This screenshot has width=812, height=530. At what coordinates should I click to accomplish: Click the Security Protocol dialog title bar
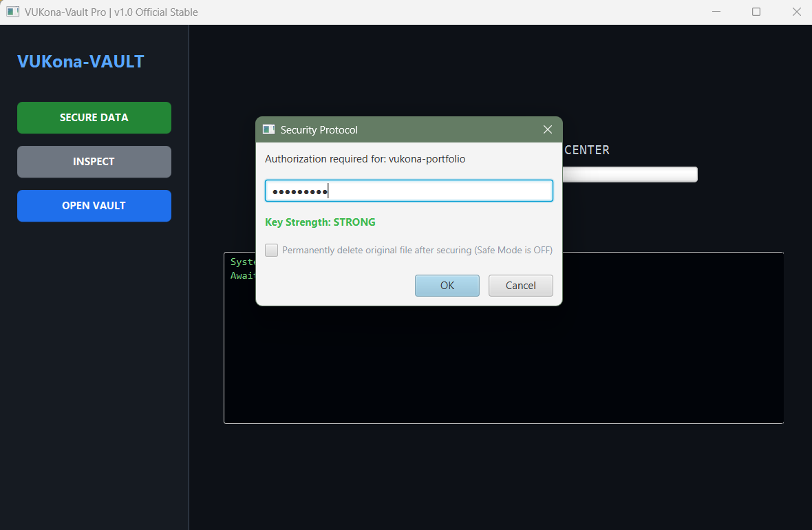click(427, 129)
